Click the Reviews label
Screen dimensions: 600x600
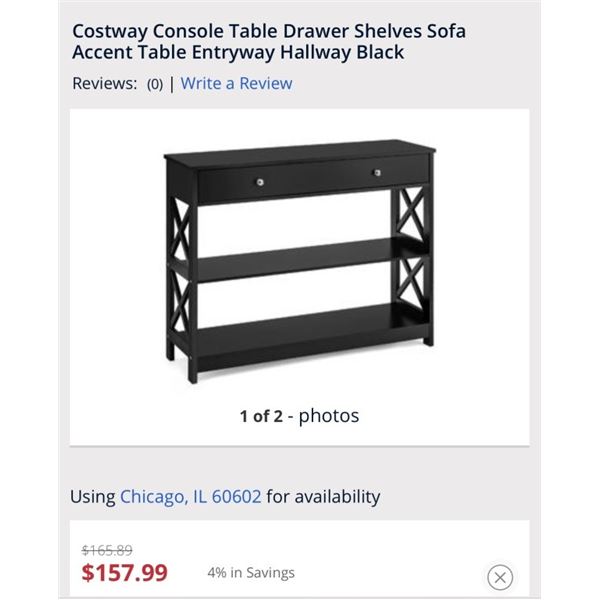(104, 83)
